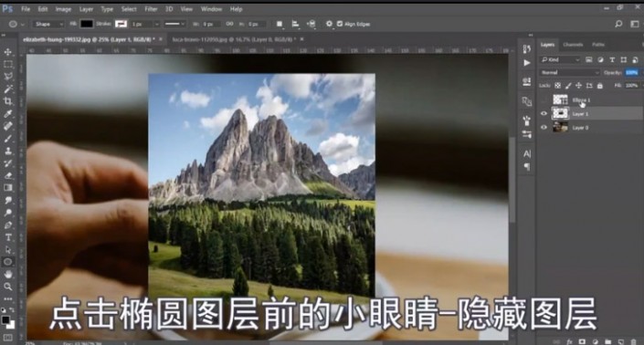Toggle the shape layer filter
644x345 pixels.
point(624,60)
